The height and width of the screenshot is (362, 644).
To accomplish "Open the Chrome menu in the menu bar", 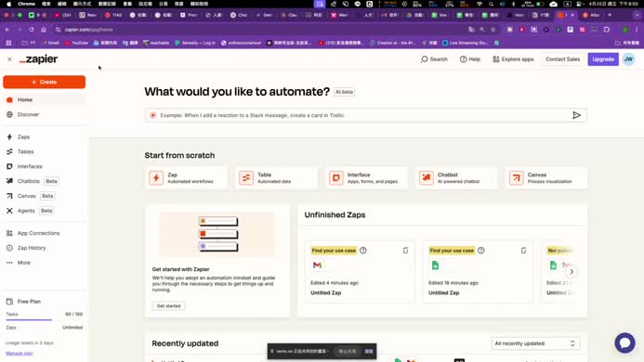I will [x=27, y=4].
